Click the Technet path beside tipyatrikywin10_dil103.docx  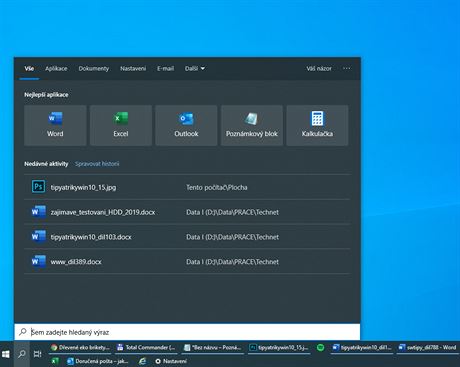coord(232,237)
